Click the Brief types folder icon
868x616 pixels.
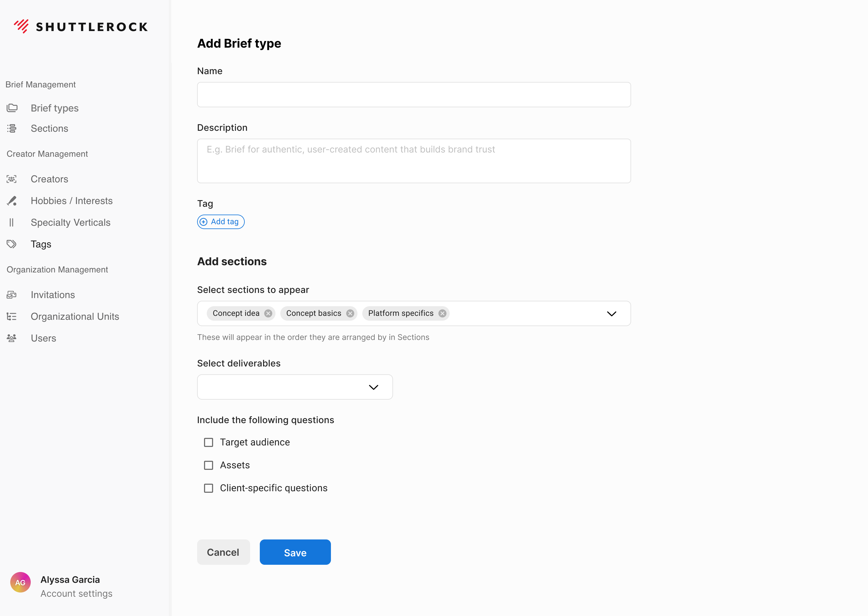tap(12, 108)
